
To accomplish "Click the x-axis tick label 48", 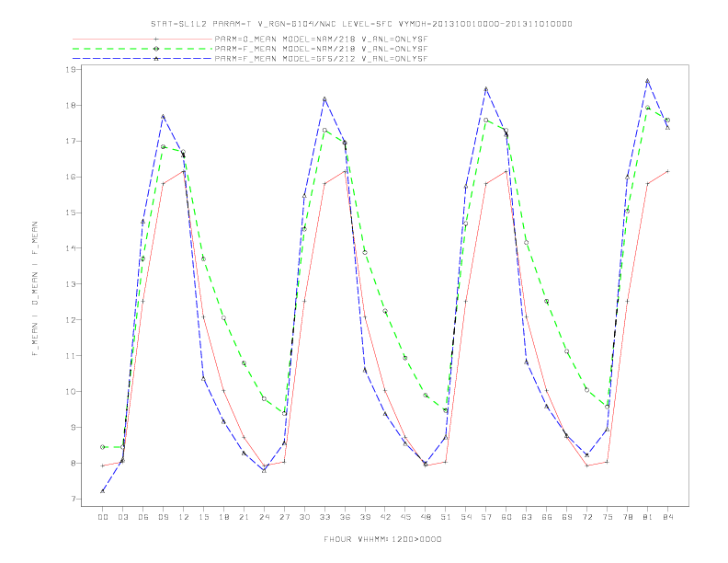I will pos(426,517).
